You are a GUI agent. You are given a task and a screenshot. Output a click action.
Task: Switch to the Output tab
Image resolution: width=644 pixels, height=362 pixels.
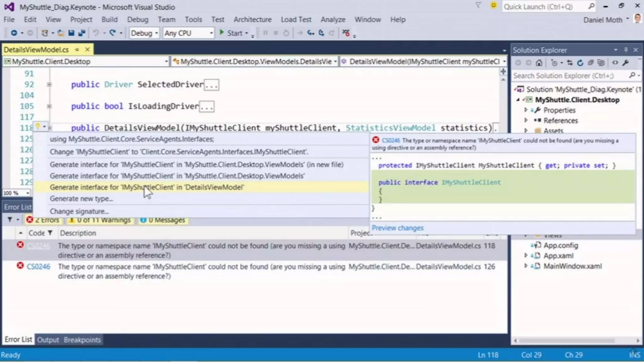click(48, 340)
